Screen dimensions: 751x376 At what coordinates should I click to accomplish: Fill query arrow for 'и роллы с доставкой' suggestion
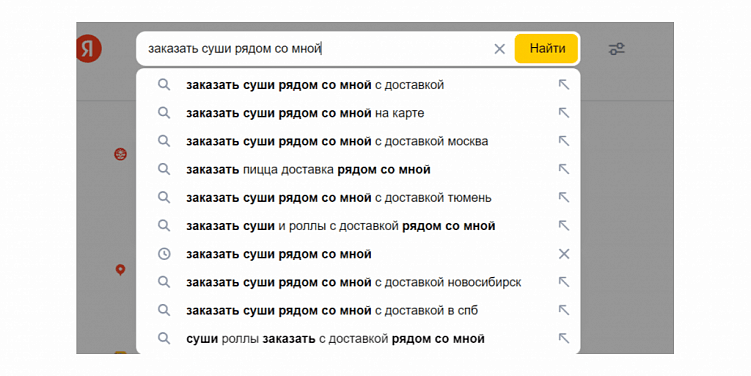pos(564,226)
